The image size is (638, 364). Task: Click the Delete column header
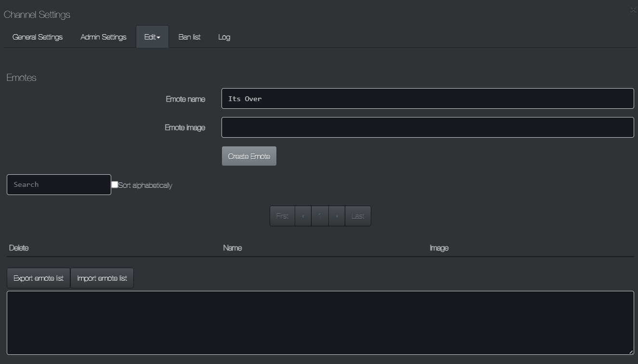[x=19, y=248]
